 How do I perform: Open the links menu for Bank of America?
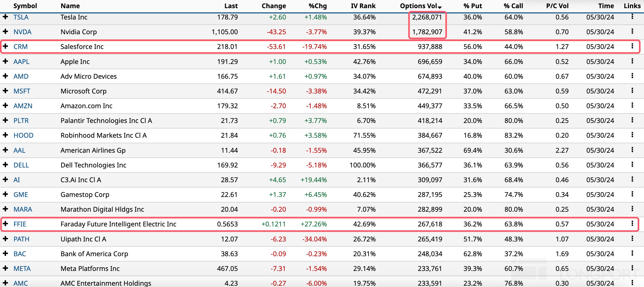632,253
